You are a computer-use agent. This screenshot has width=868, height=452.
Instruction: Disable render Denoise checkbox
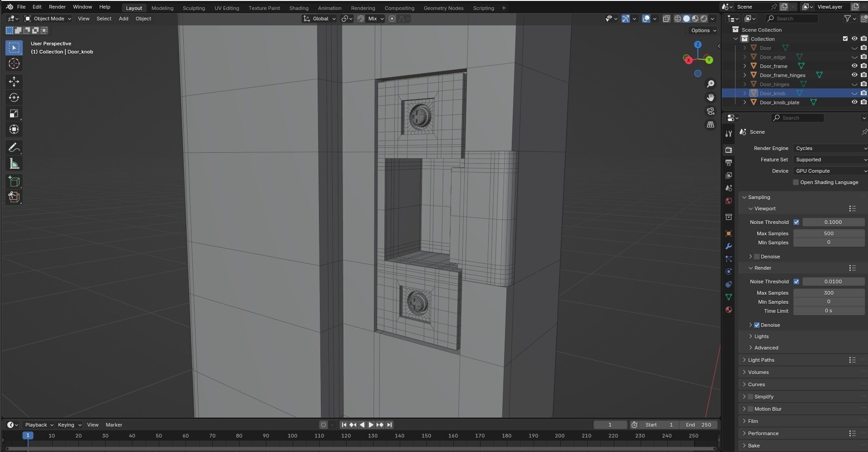tap(757, 325)
